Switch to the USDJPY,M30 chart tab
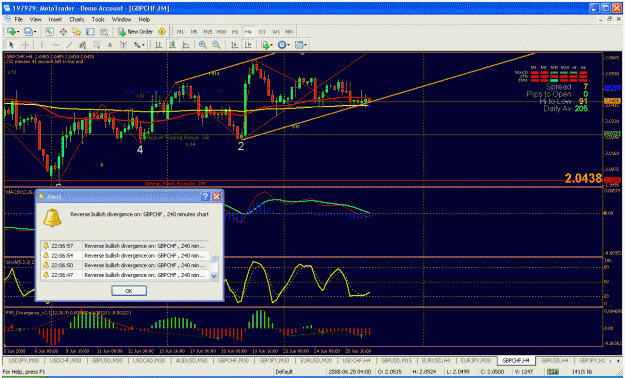Image resolution: width=625 pixels, height=378 pixels. [23, 360]
